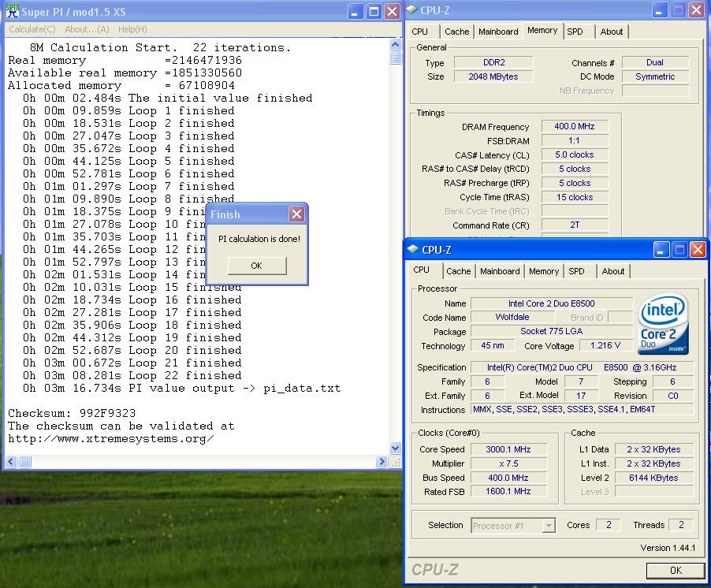Open the Calculate(C) menu in Super PI

[x=32, y=29]
